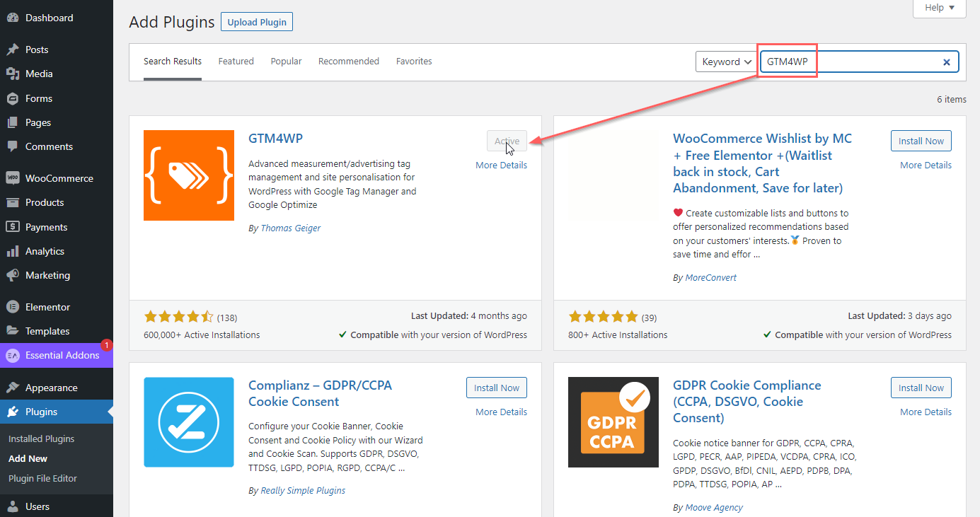The width and height of the screenshot is (980, 517).
Task: Click the Marketing megaphone icon
Action: [13, 275]
